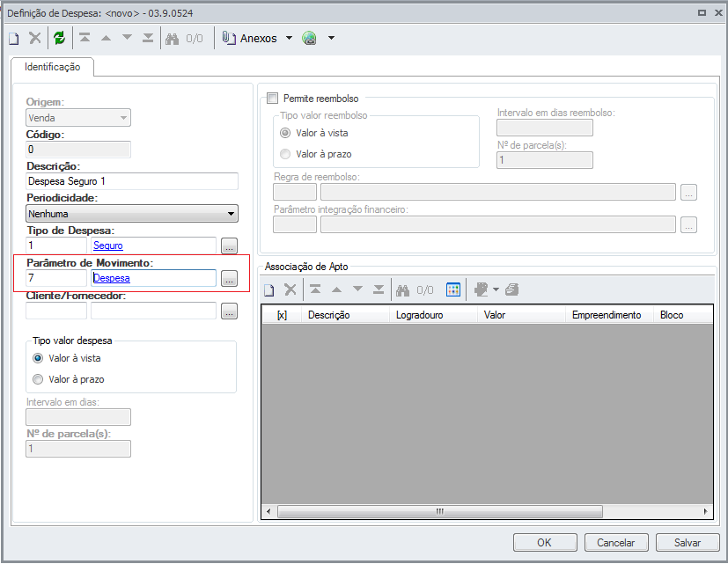Screen dimensions: 728x564
Task: Expand the Anexos dropdown arrow
Action: [289, 38]
